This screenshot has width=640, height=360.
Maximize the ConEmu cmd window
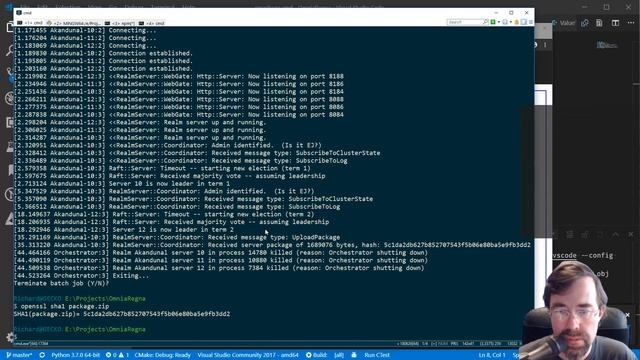point(511,13)
